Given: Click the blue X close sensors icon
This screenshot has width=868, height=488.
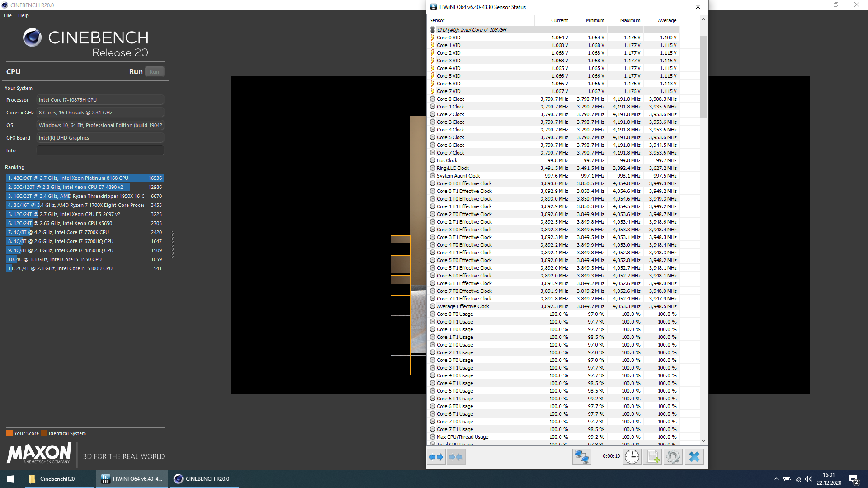Looking at the screenshot, I should (694, 457).
